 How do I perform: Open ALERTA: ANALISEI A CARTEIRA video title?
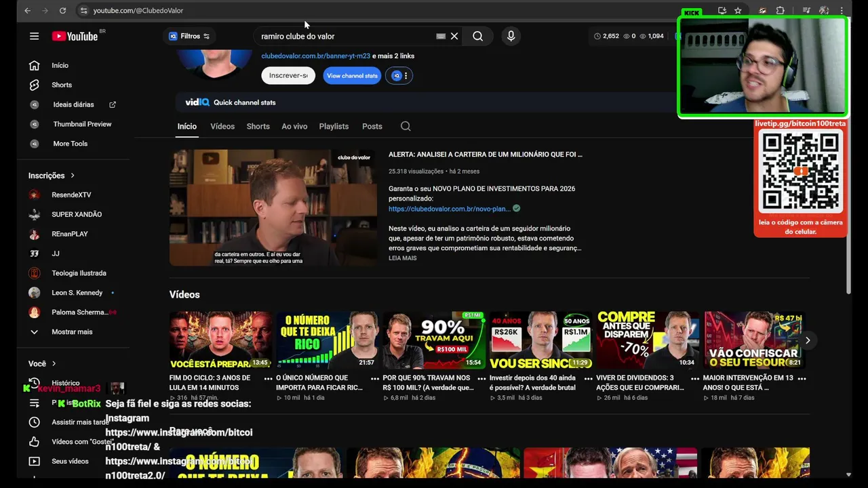point(486,155)
